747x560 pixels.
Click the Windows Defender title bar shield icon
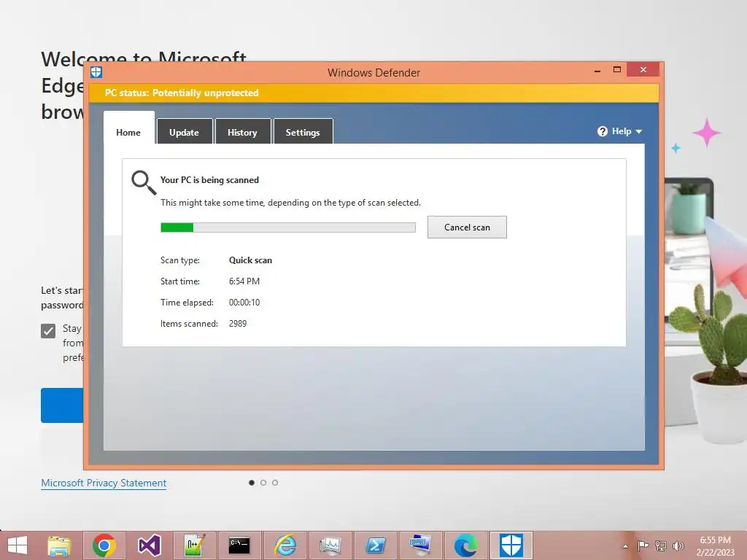coord(96,72)
